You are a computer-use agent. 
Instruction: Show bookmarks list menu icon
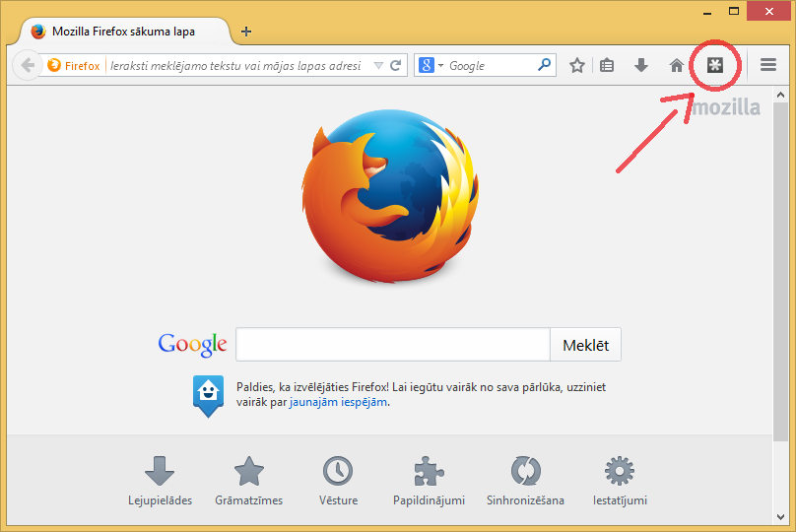tap(607, 65)
